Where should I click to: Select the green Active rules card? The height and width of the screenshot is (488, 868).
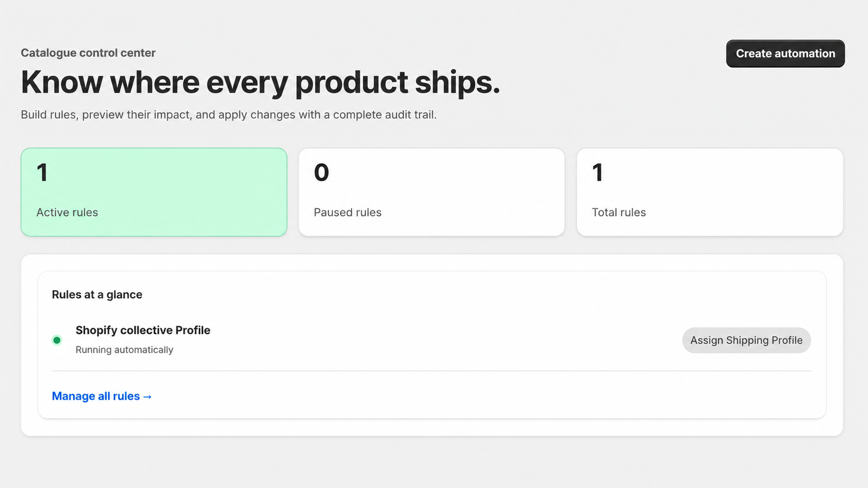[x=154, y=192]
